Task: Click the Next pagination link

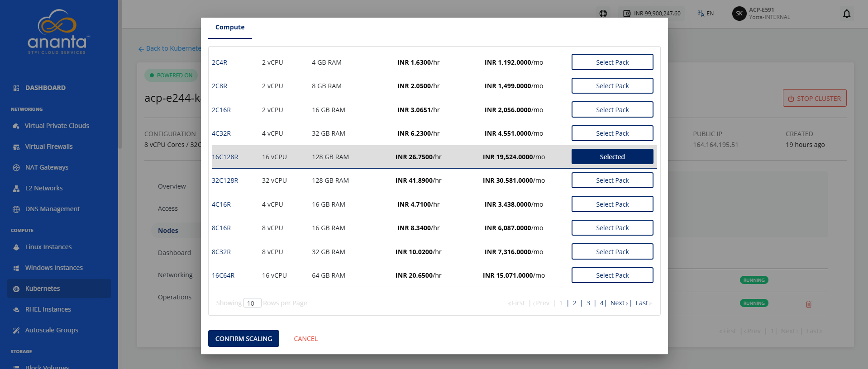Action: (619, 303)
